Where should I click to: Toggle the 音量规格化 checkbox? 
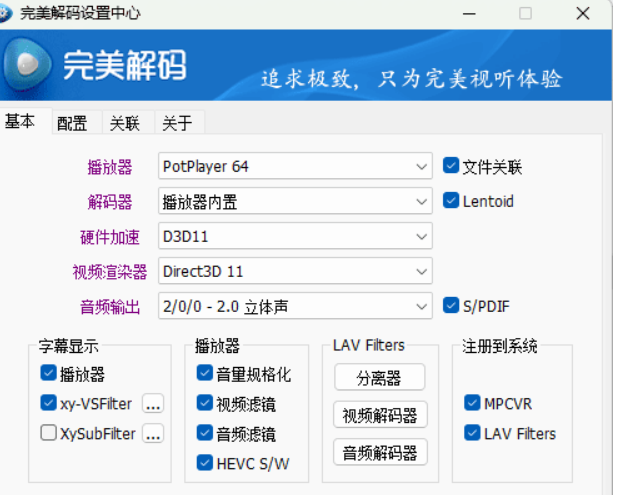pyautogui.click(x=205, y=373)
